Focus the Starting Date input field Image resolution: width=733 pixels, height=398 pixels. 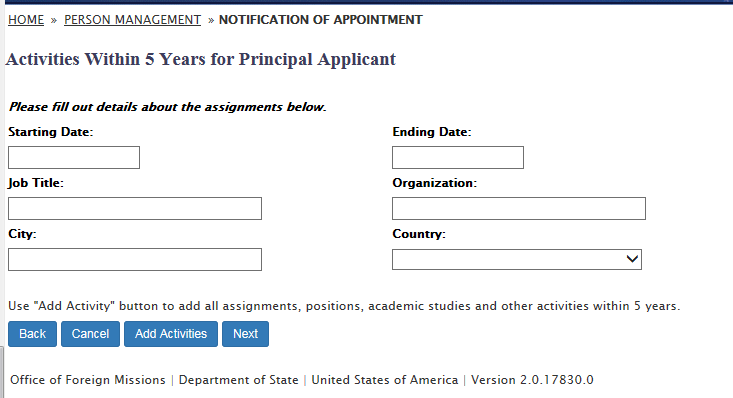(74, 158)
